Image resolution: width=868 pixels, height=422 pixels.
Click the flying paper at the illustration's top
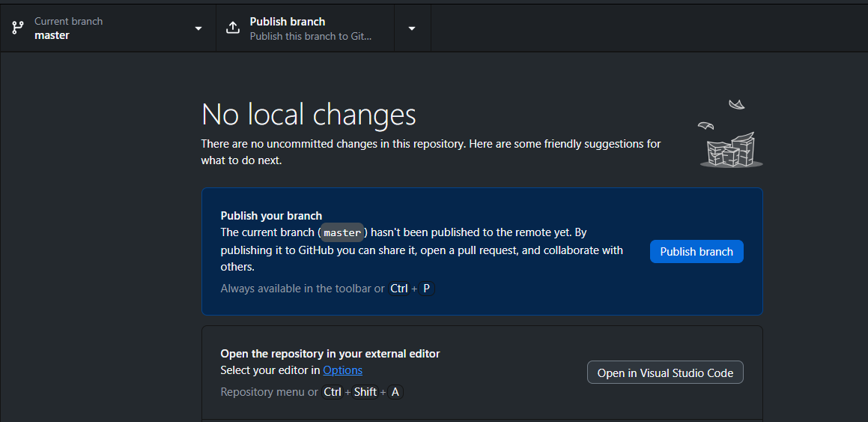pos(736,104)
